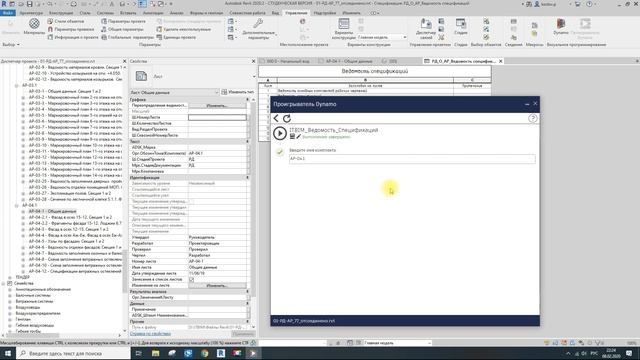Screen dimensions: 640x360
Task: Open Manage Links (Диспетчер связей)
Action: tap(426, 29)
